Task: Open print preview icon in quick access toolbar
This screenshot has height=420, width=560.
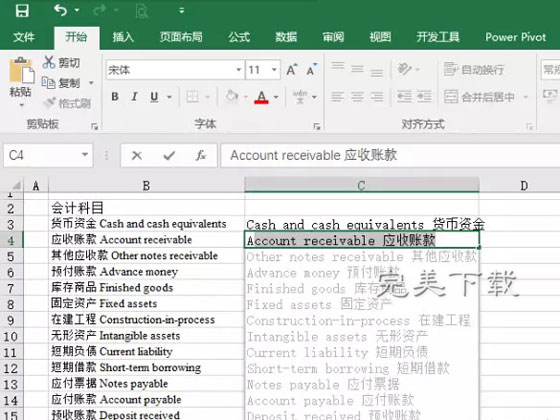Action: [142, 11]
